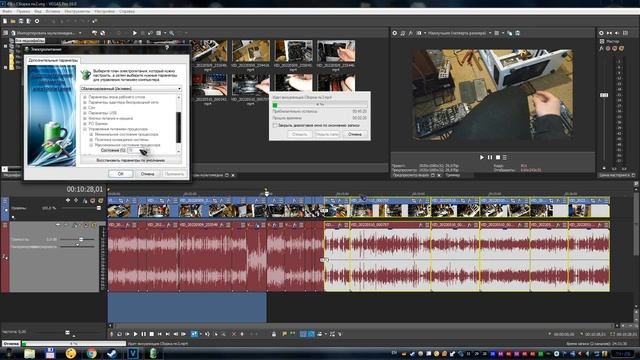The image size is (640, 360).
Task: Check close dialog when rendering completes box
Action: (x=275, y=125)
